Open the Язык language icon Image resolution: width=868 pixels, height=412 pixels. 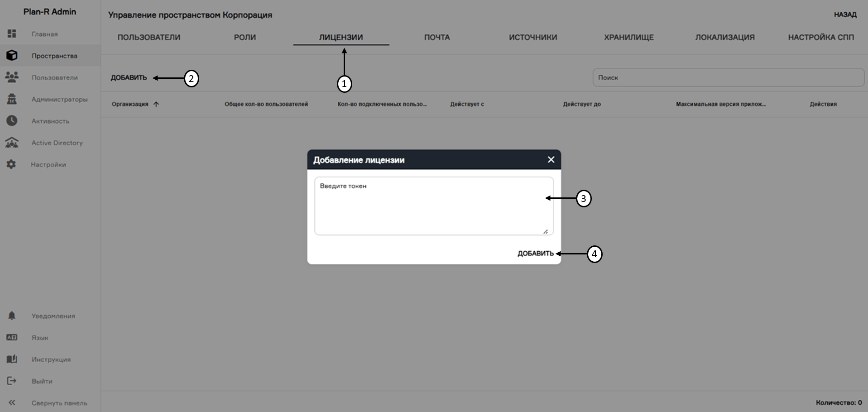point(12,337)
